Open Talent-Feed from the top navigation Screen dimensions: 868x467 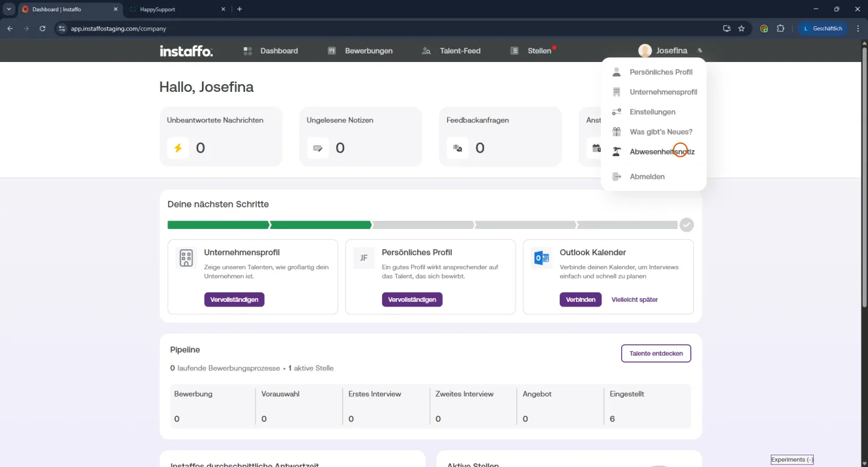[x=451, y=51]
